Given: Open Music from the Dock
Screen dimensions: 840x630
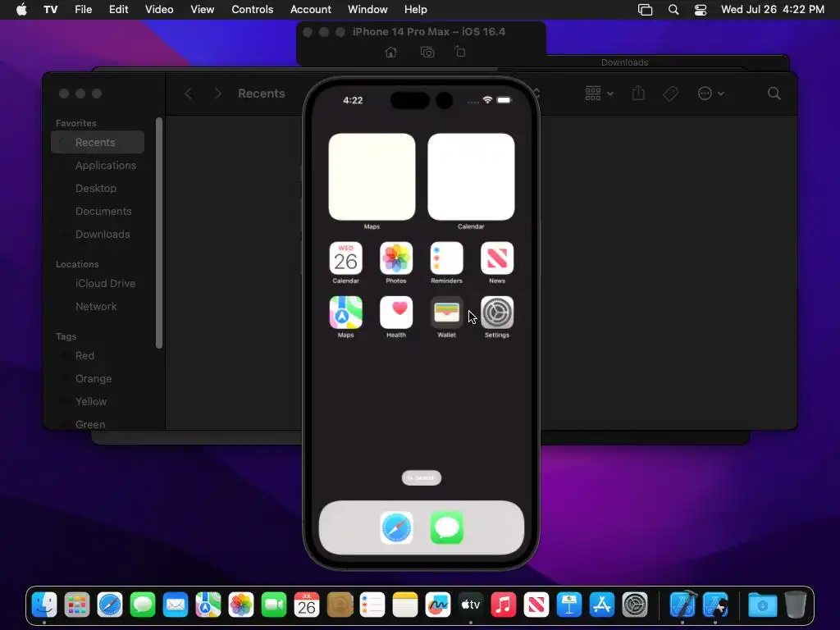Looking at the screenshot, I should coord(504,605).
